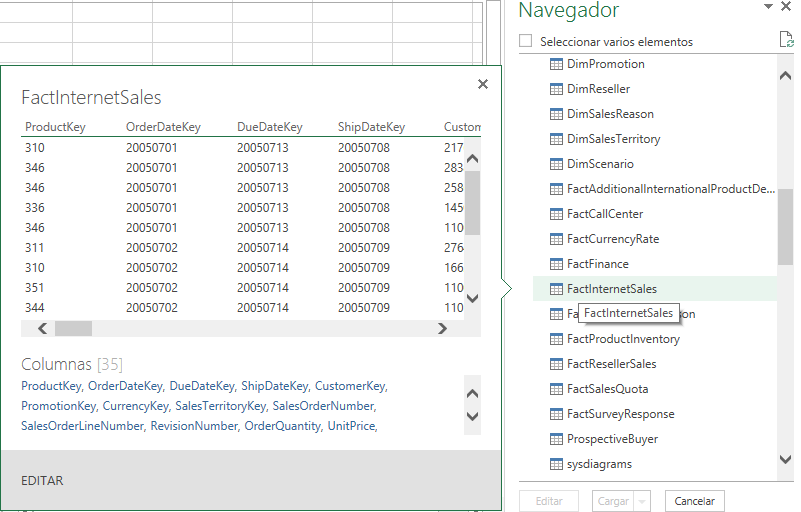This screenshot has width=801, height=512.
Task: Click the table icon next to DimReseller
Action: (x=557, y=89)
